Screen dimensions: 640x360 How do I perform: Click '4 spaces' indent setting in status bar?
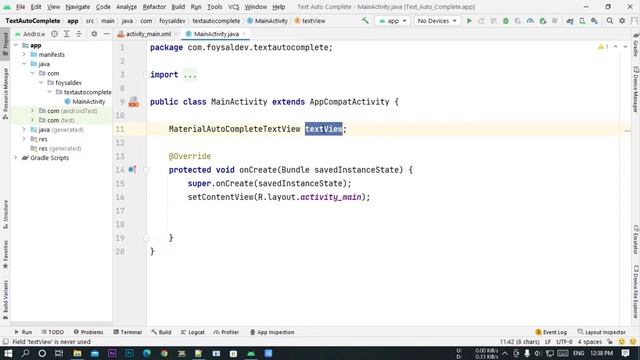click(x=589, y=342)
